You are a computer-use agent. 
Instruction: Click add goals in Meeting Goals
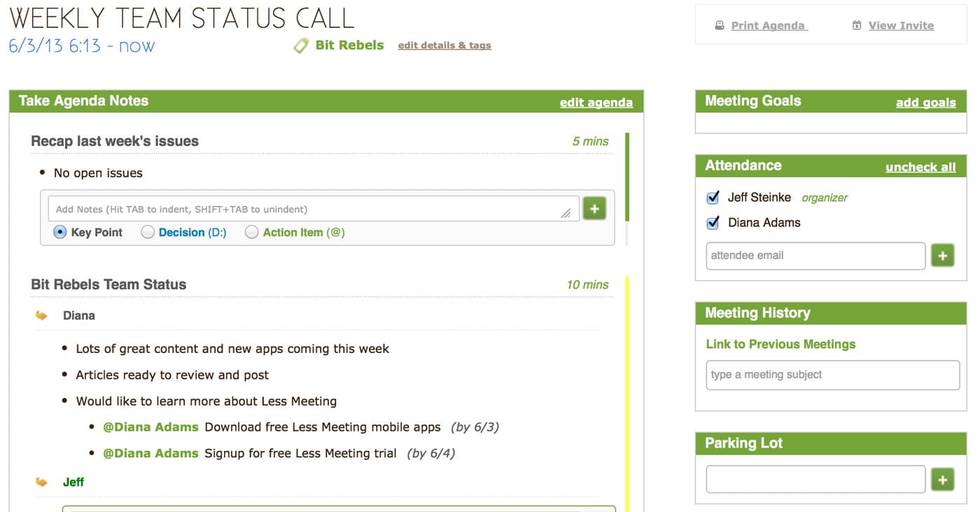[925, 103]
